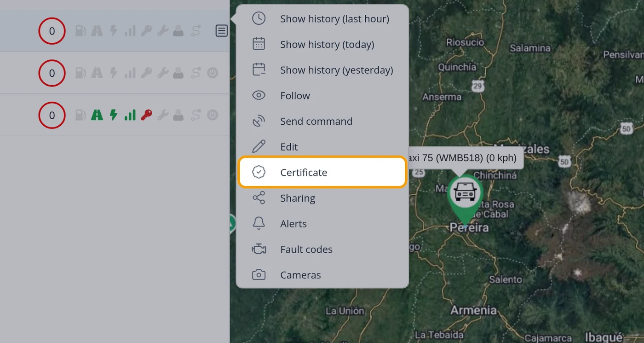Open Cameras menu entry
This screenshot has width=644, height=343.
click(x=322, y=275)
